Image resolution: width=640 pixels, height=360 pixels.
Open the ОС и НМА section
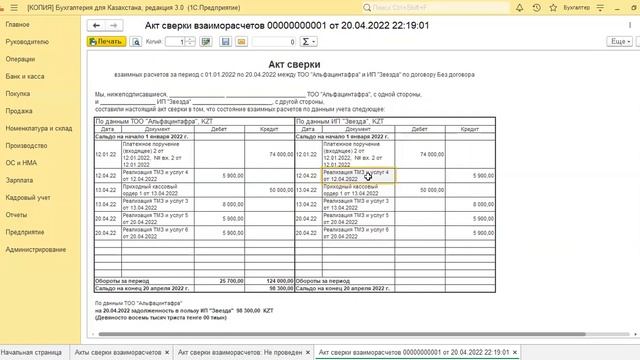point(21,163)
